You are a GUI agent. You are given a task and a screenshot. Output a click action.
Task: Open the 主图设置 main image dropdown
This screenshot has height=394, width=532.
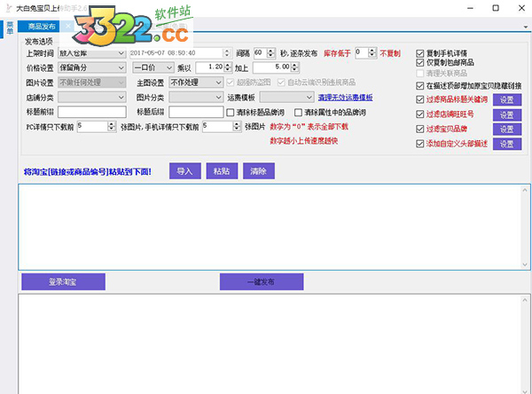pyautogui.click(x=218, y=83)
